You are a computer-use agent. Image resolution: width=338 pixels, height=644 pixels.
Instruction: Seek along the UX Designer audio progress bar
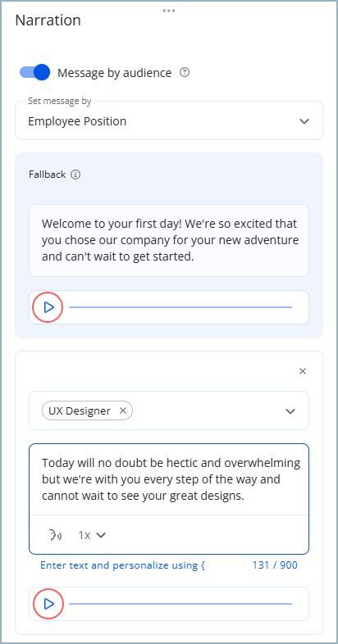click(180, 604)
